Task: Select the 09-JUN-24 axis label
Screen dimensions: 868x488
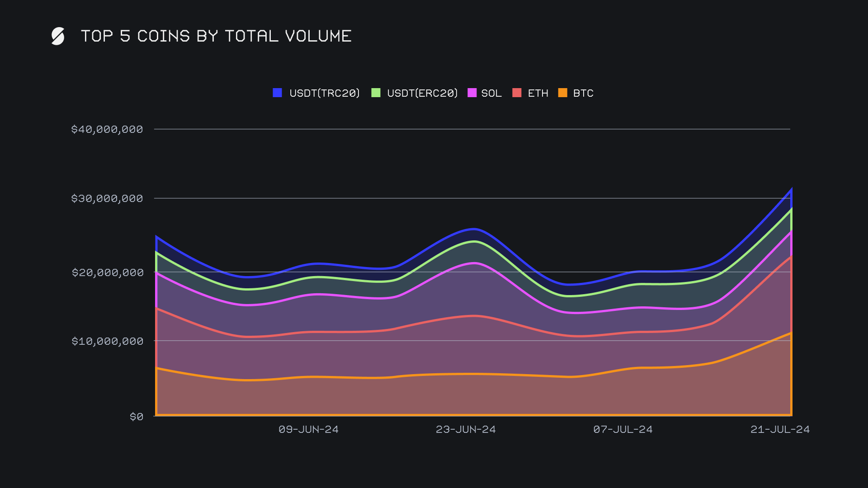Action: [x=308, y=429]
